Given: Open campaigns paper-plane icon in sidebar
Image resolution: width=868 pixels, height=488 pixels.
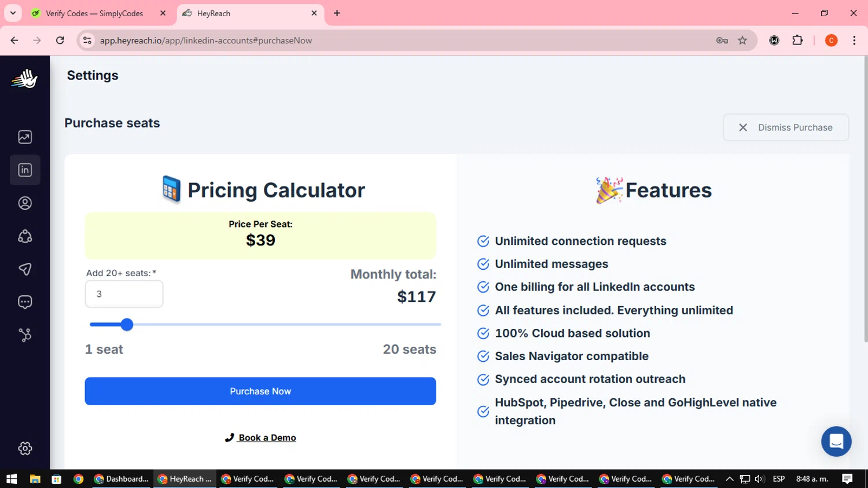Looking at the screenshot, I should [25, 269].
